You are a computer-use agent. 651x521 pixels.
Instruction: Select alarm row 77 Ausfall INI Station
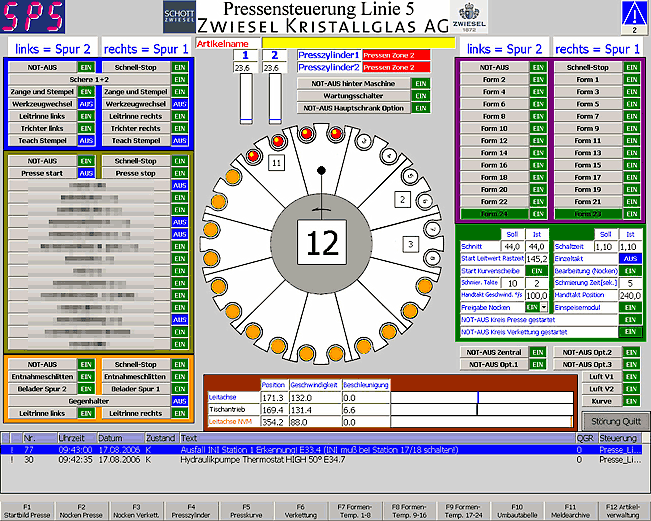point(322,450)
